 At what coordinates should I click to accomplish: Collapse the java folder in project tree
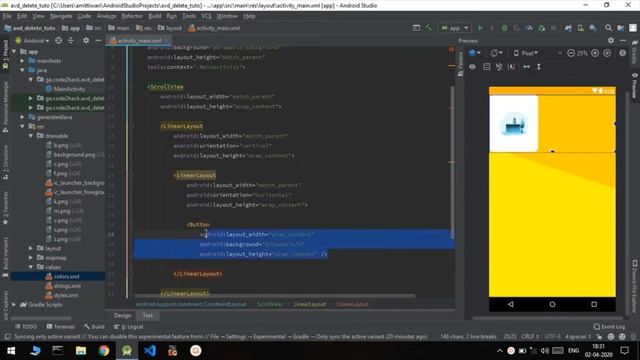[x=22, y=70]
